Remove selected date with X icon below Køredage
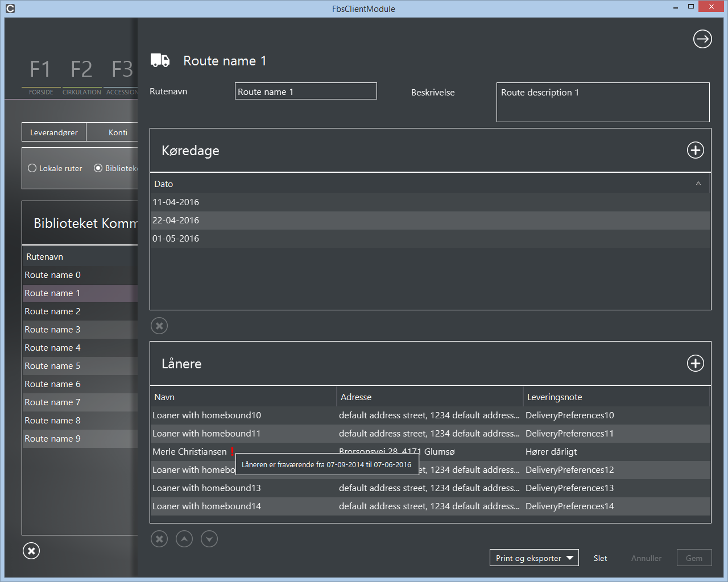728x582 pixels. pyautogui.click(x=159, y=326)
